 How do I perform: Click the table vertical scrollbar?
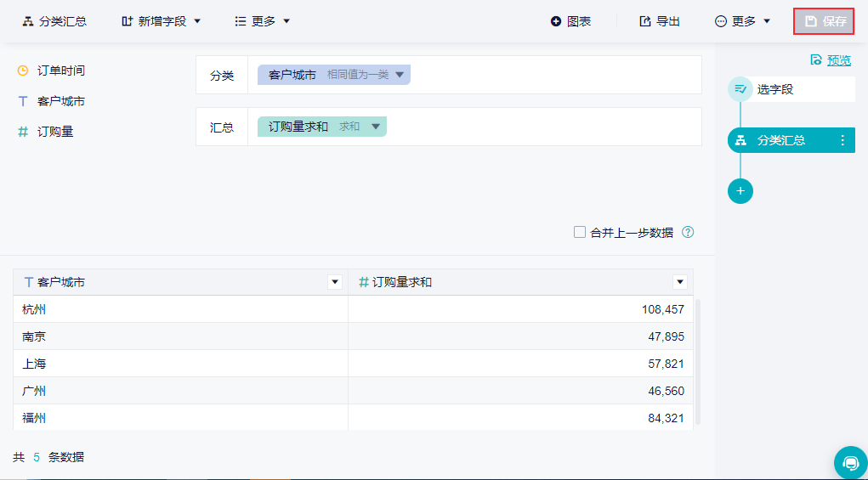(698, 361)
